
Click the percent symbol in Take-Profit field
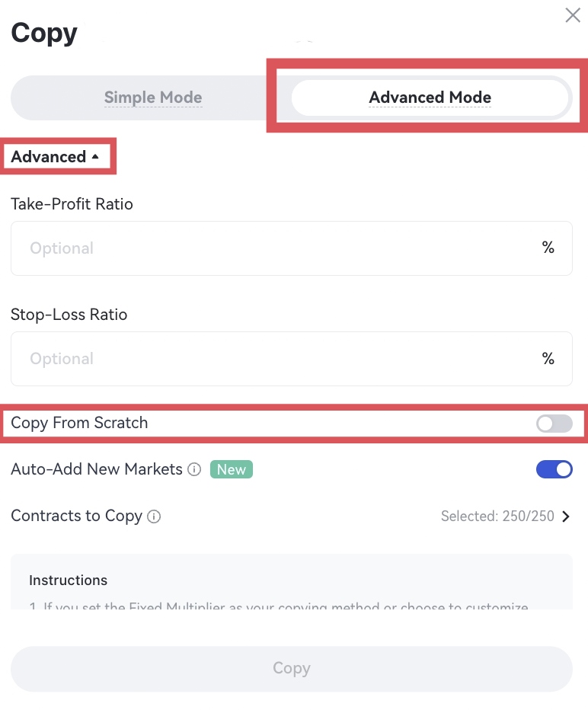pyautogui.click(x=548, y=248)
